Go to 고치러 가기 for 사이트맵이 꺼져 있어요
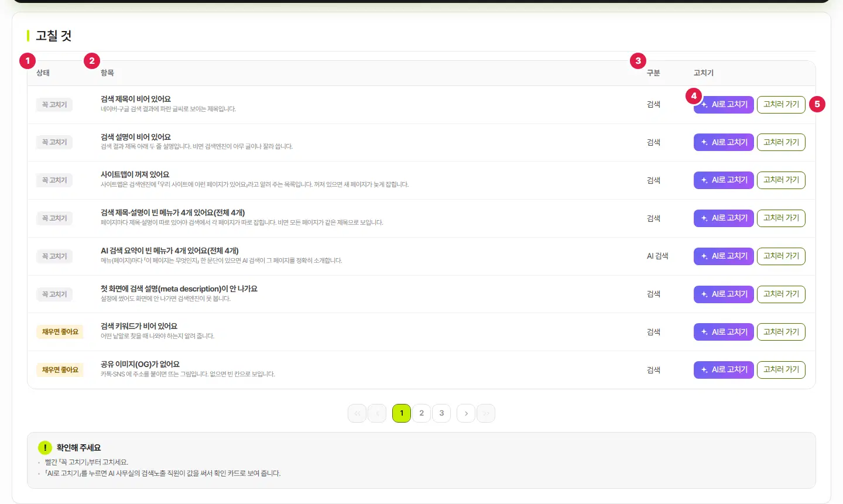 pos(781,180)
